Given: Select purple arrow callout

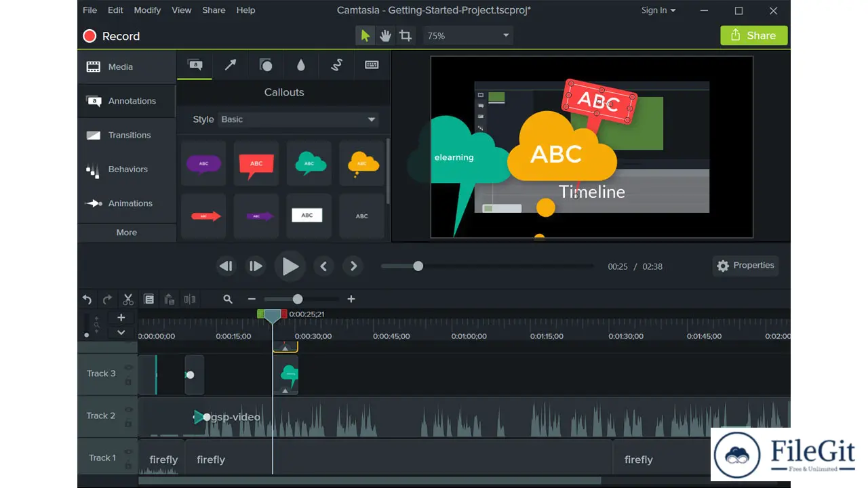Looking at the screenshot, I should pos(256,216).
